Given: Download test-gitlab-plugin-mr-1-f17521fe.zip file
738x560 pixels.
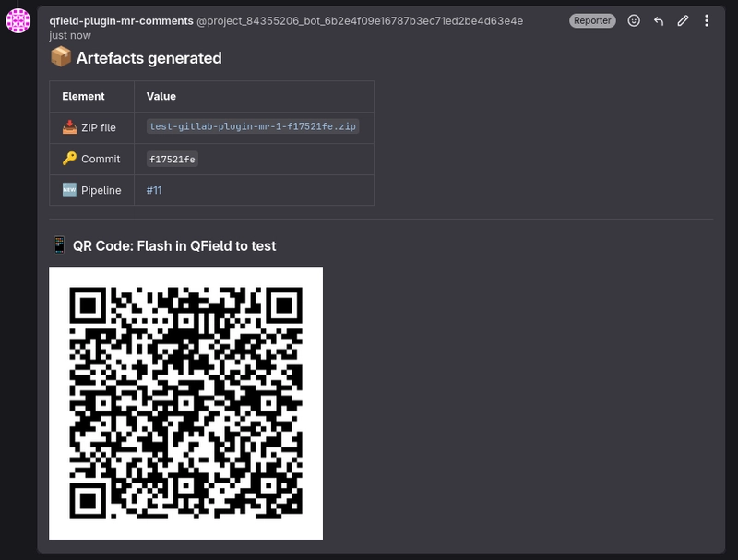Looking at the screenshot, I should 252,126.
